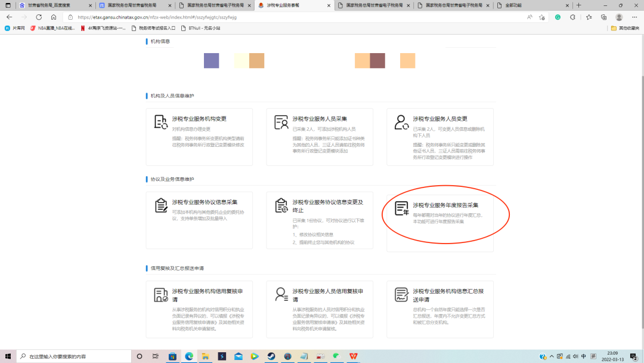Open Windows Start menu
The image size is (644, 363).
[8, 356]
